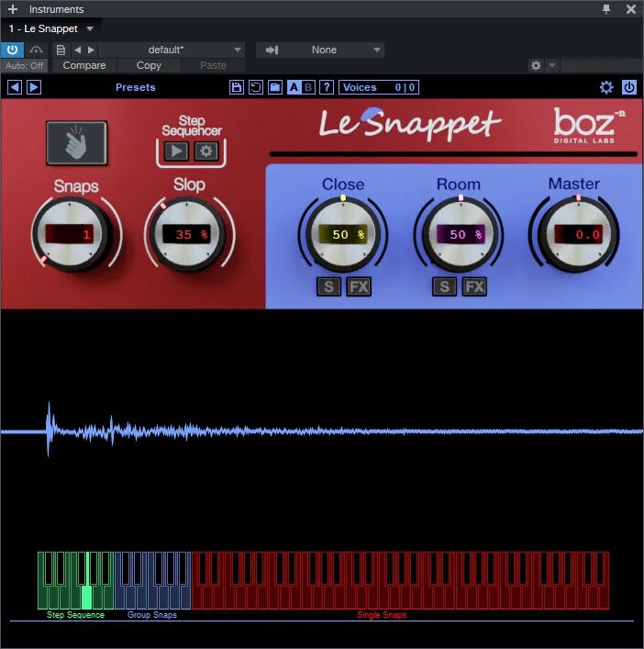Click the Copy button
Viewport: 644px width, 649px height.
click(x=149, y=65)
